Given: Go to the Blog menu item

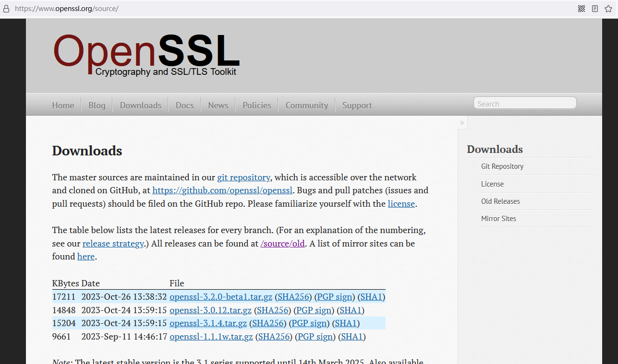Looking at the screenshot, I should tap(97, 106).
